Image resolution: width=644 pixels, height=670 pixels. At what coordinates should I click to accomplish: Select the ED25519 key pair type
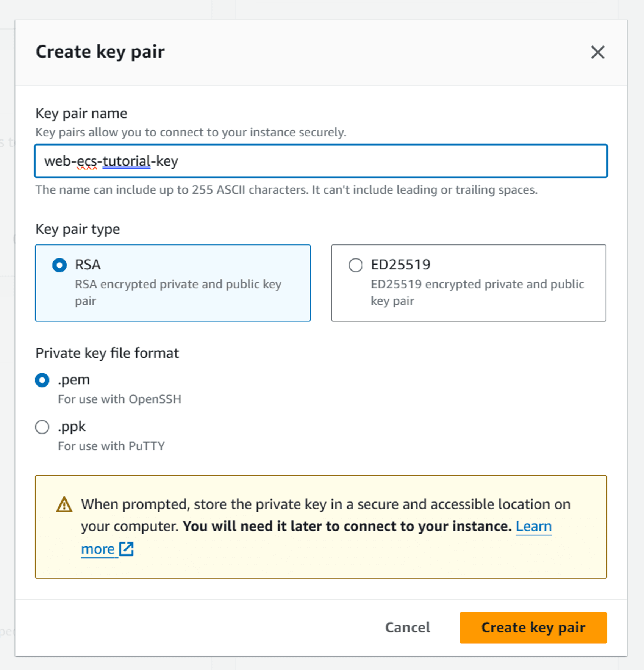tap(355, 265)
